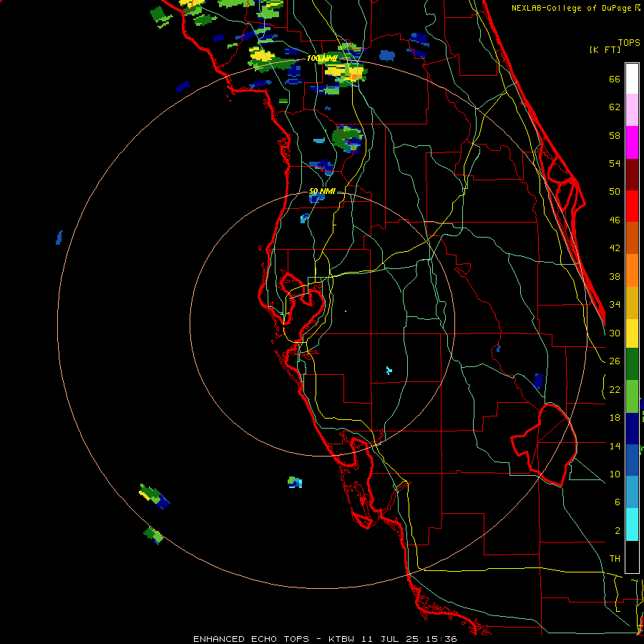This screenshot has width=644, height=644.
Task: Click the 34 legend value
Action: coord(615,305)
